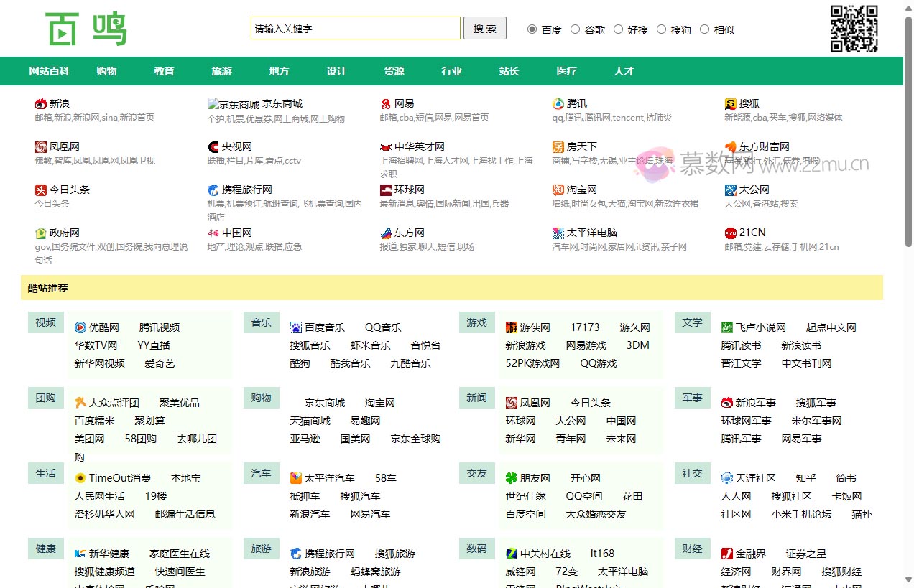The image size is (914, 588).
Task: Click the 大众点评网 icon
Action: click(81, 402)
